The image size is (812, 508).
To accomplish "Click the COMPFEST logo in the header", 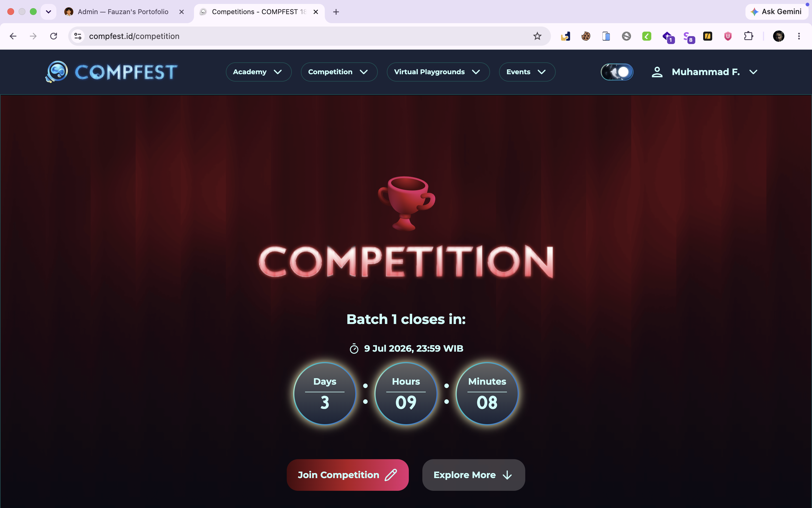I will pyautogui.click(x=111, y=72).
